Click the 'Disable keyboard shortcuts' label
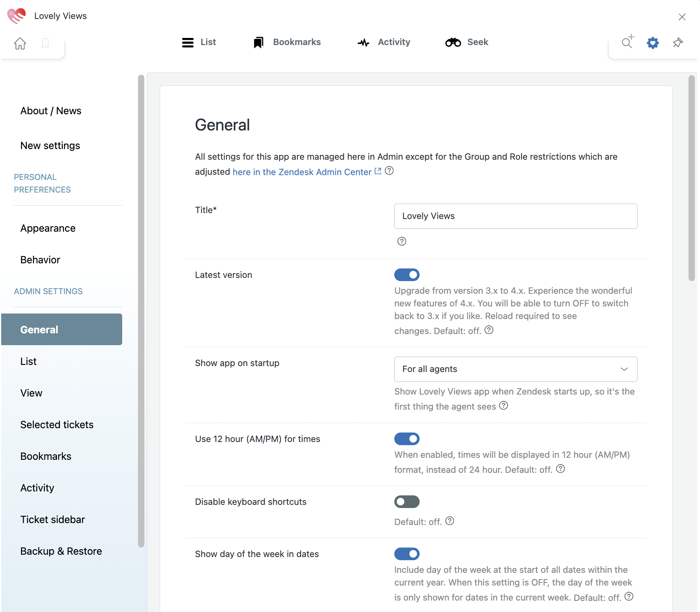This screenshot has width=700, height=612. tap(251, 502)
